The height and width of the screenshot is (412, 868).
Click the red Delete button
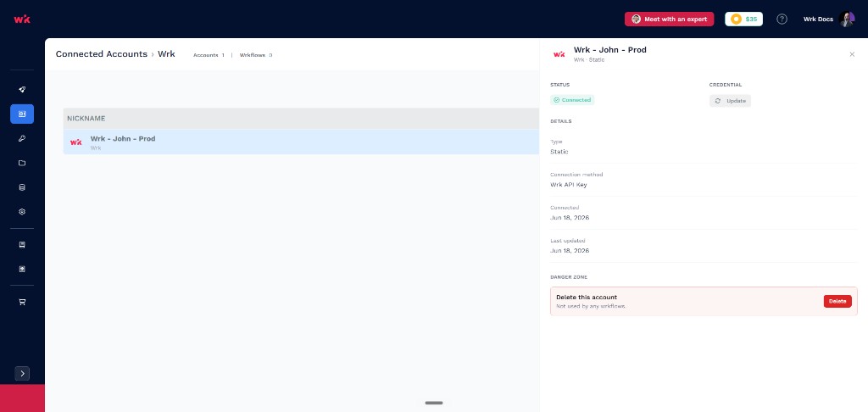(x=837, y=301)
